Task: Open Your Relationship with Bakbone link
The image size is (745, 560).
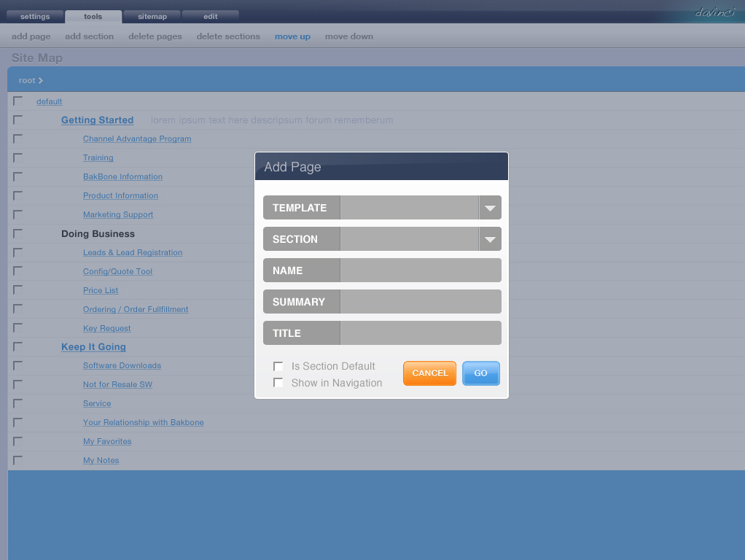Action: click(x=143, y=422)
